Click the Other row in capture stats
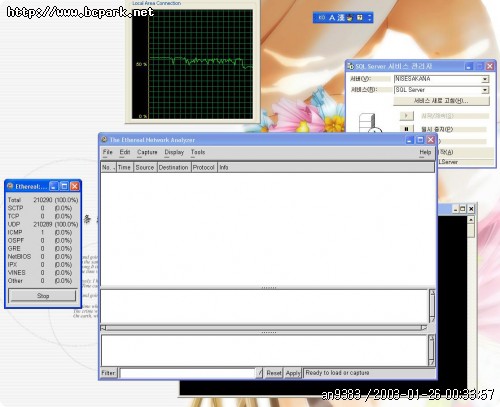 [x=43, y=281]
